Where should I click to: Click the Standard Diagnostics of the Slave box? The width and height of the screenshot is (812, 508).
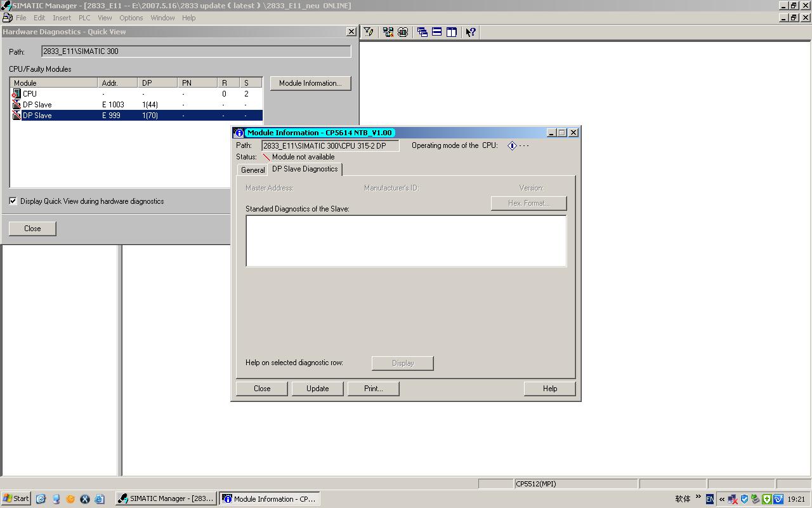pos(406,241)
